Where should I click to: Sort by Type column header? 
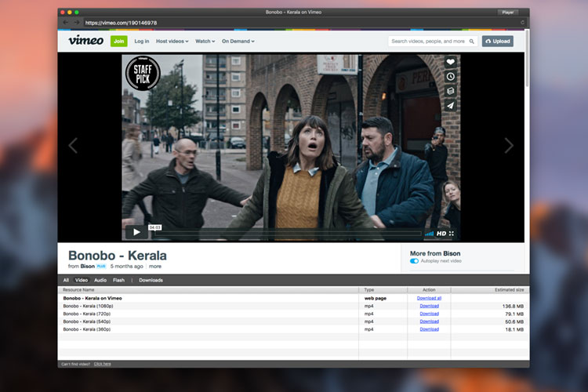click(383, 290)
